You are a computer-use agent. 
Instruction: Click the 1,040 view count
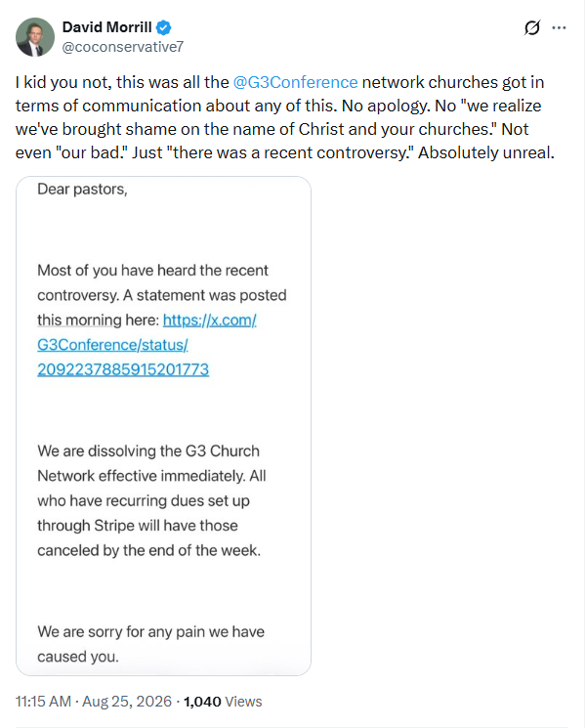(202, 702)
